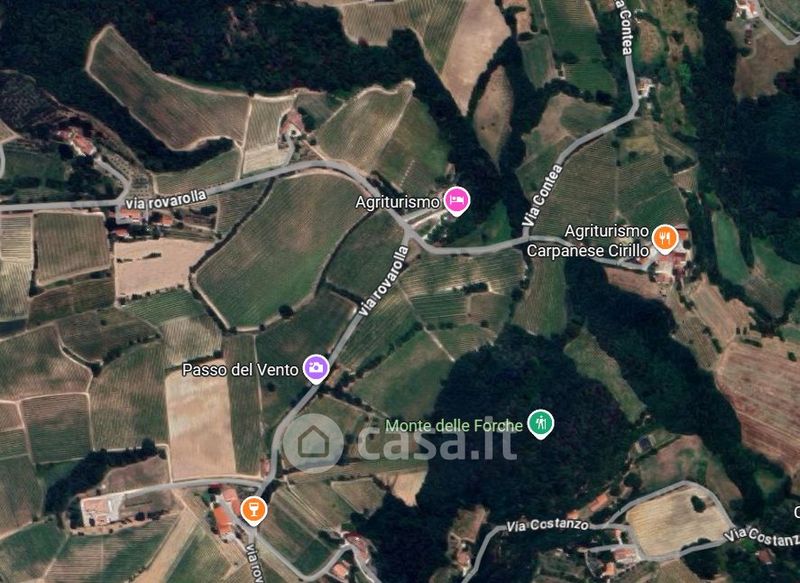Image resolution: width=800 pixels, height=583 pixels.
Task: Select Via Costanzo label at bottom-right edge
Action: [x=762, y=537]
